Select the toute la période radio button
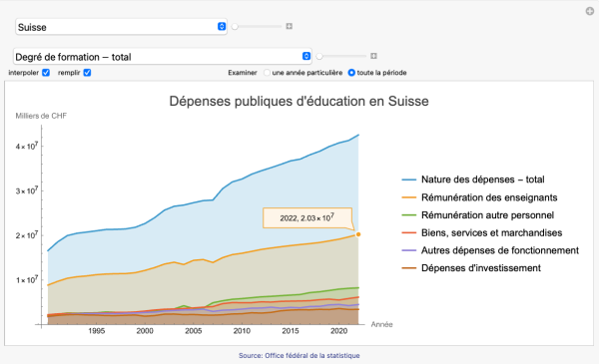The width and height of the screenshot is (599, 364). [x=351, y=73]
